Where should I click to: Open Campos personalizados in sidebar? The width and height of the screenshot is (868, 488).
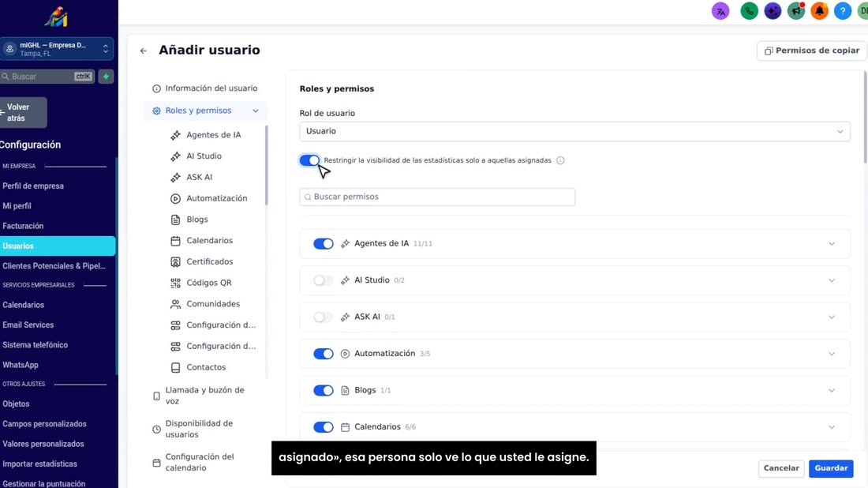[x=44, y=424]
